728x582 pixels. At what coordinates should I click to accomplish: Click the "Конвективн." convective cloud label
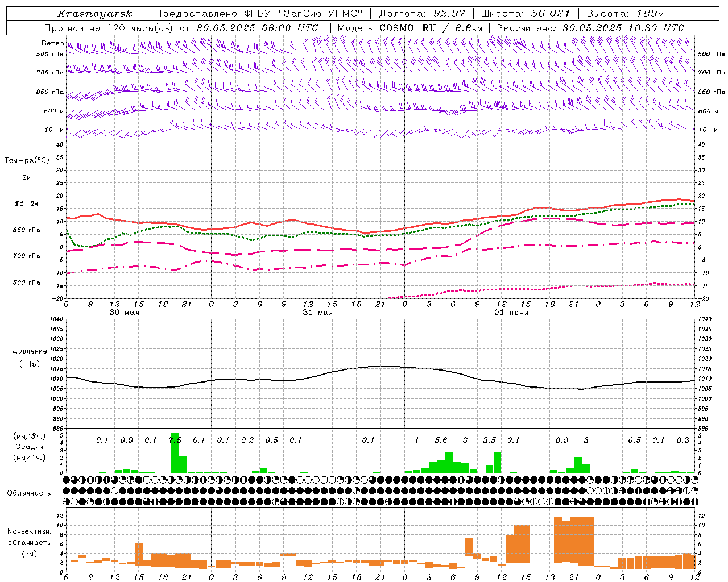tap(29, 531)
